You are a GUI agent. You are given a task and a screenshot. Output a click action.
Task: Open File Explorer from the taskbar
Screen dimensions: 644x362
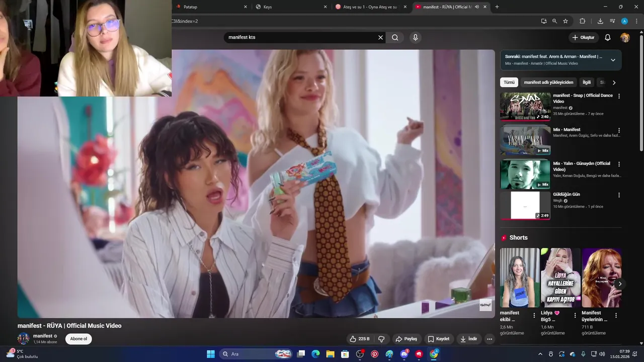(x=330, y=354)
